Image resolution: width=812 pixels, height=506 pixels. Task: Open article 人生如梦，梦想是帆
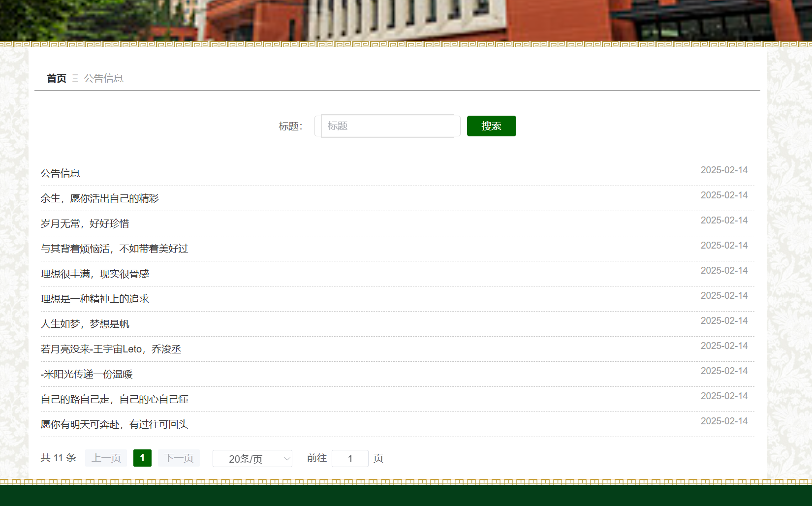(x=85, y=324)
